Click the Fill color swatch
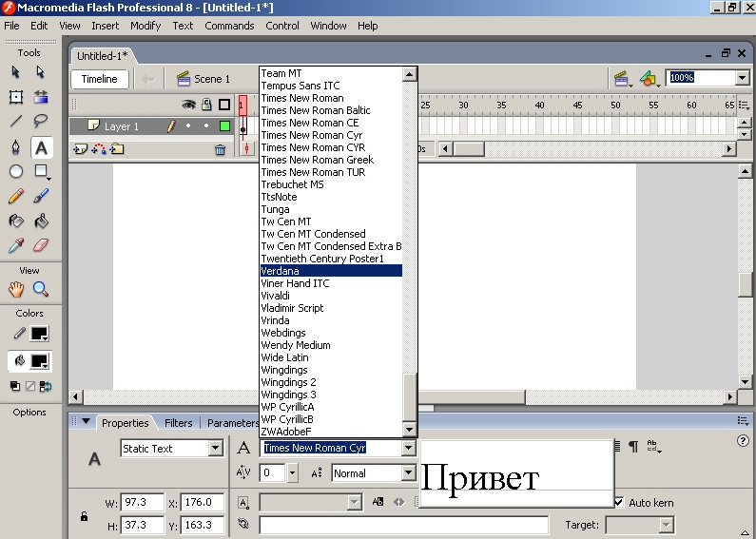Image resolution: width=756 pixels, height=539 pixels. pyautogui.click(x=40, y=361)
